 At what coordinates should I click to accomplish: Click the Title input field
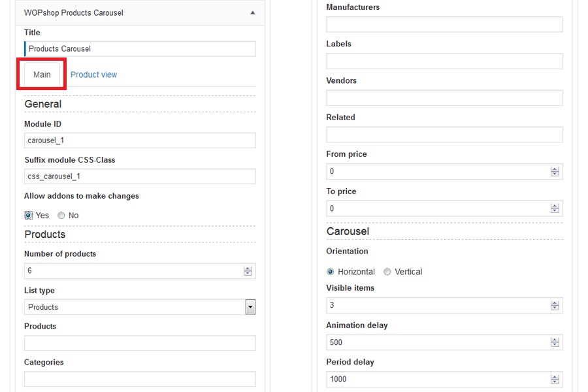140,49
